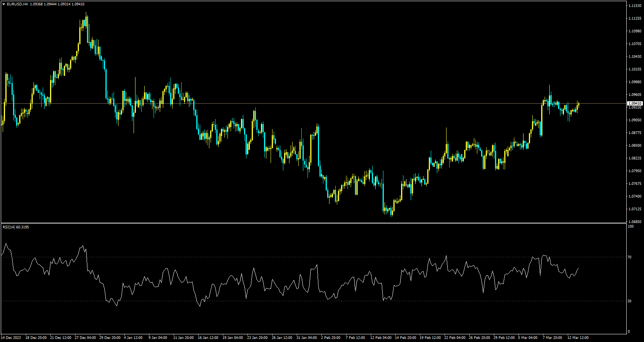Click the time label 18 Dec 20:00
644x342 pixels.
pyautogui.click(x=36, y=338)
